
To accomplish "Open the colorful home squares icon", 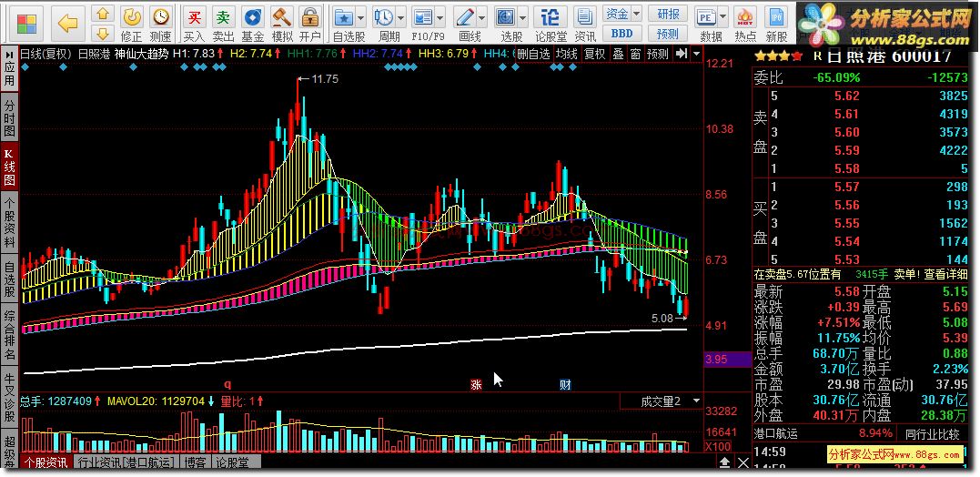I will click(x=27, y=24).
